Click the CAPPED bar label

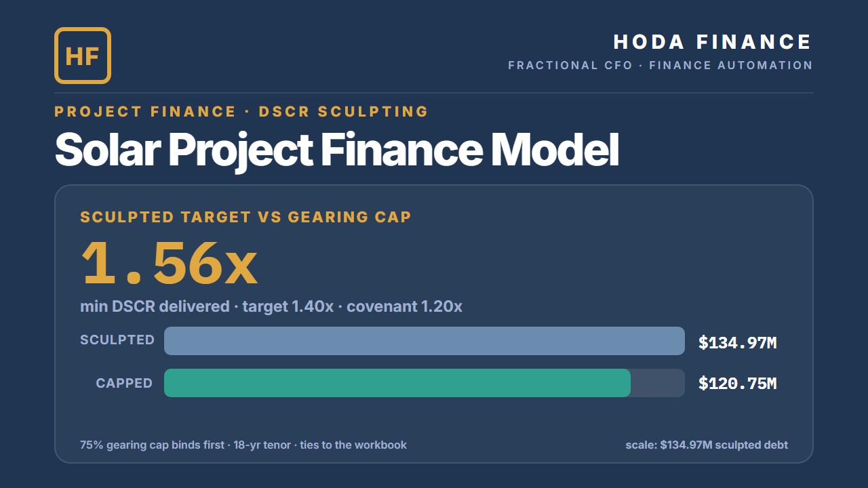(124, 384)
